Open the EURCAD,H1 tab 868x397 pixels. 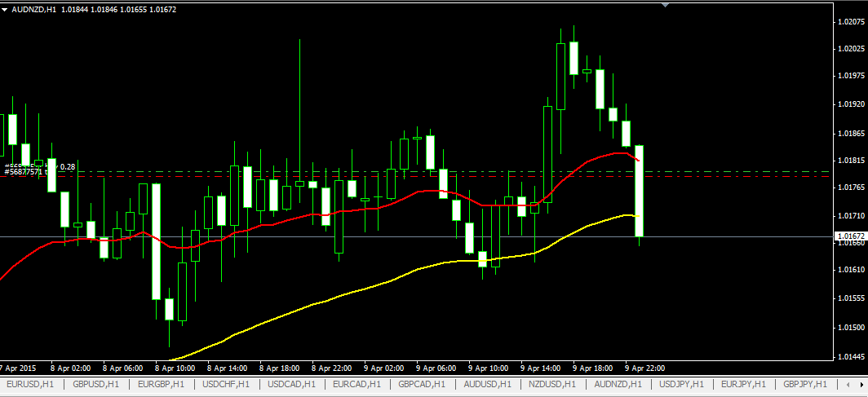(356, 384)
